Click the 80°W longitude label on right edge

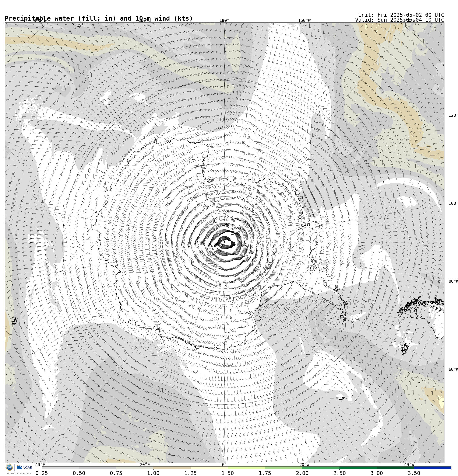click(x=453, y=281)
